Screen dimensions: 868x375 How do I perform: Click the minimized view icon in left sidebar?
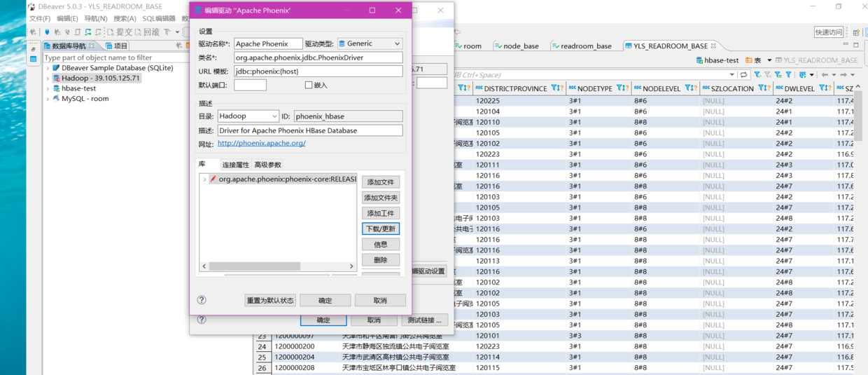[x=33, y=60]
